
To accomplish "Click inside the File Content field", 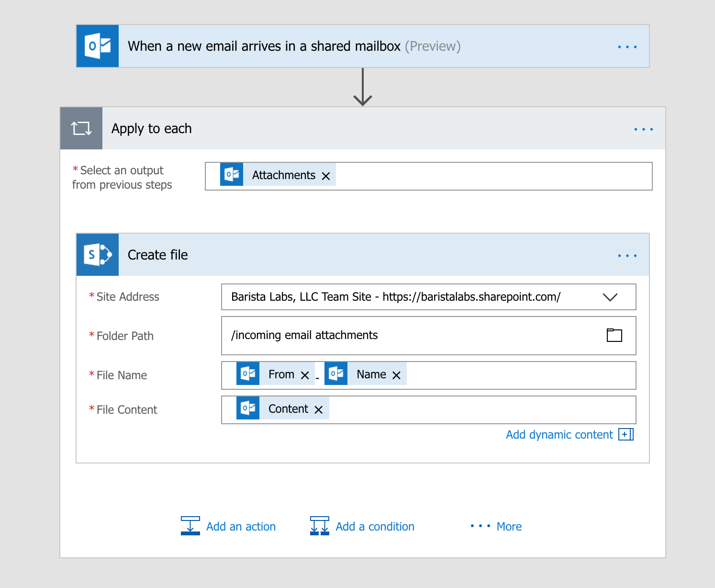I will [x=428, y=410].
